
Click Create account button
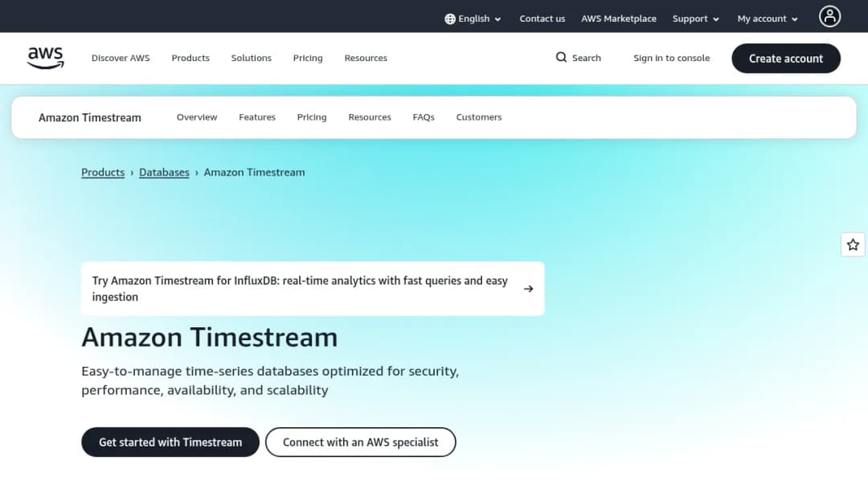pyautogui.click(x=786, y=59)
